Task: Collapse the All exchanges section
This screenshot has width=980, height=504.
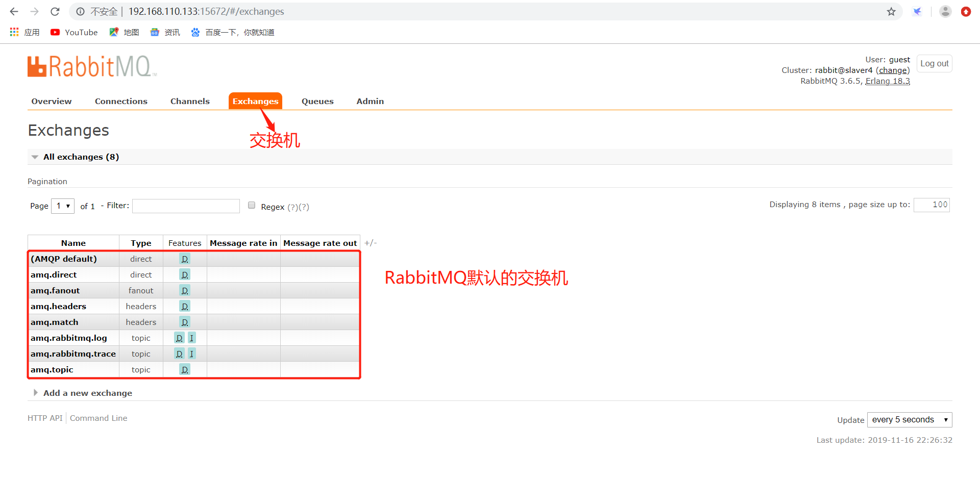Action: click(x=35, y=157)
